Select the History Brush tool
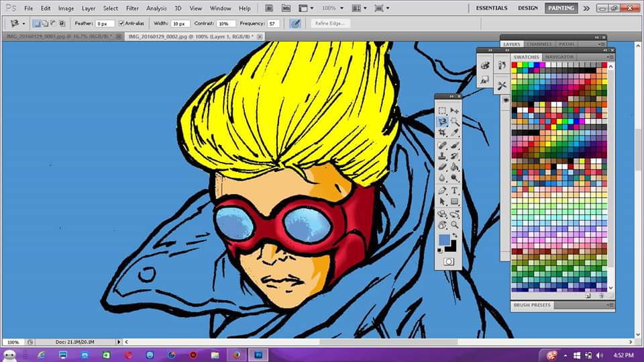This screenshot has width=644, height=362. coord(454,156)
